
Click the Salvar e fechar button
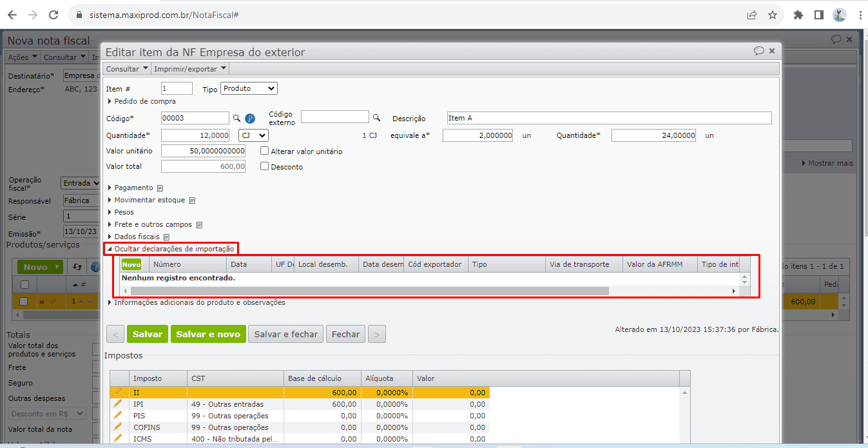tap(285, 334)
